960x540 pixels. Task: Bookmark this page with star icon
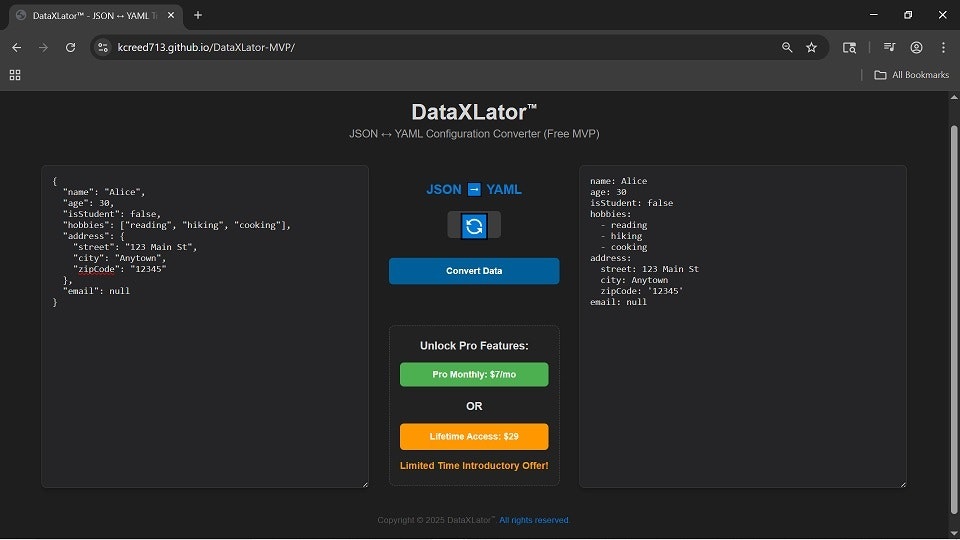click(x=811, y=47)
